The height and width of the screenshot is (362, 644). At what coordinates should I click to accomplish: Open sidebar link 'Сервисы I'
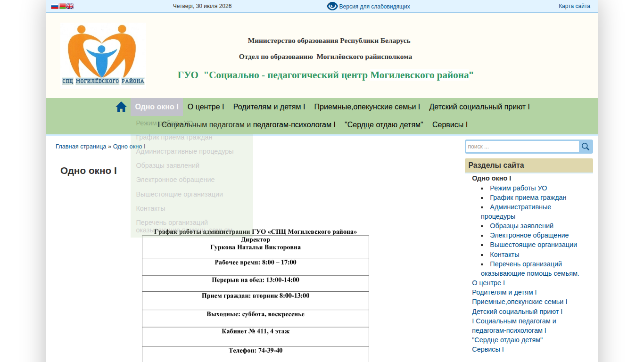point(488,349)
